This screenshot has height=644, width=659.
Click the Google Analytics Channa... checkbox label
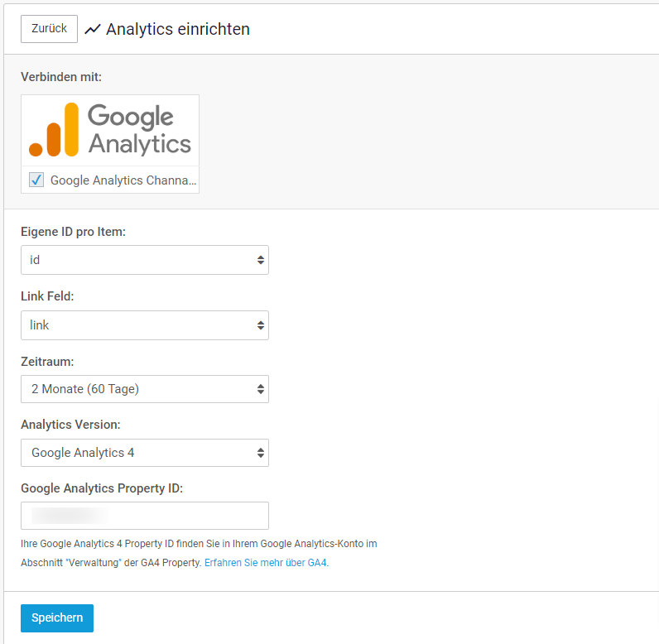pyautogui.click(x=123, y=180)
